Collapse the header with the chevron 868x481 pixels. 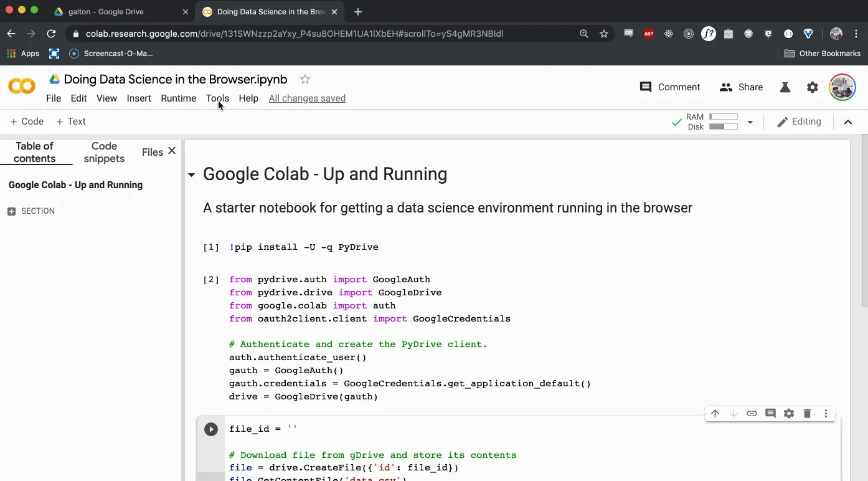[x=848, y=122]
